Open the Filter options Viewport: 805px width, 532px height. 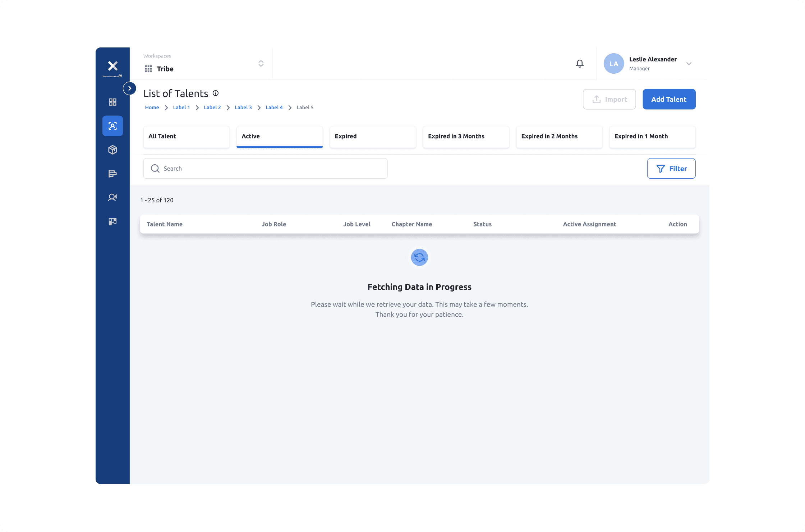pyautogui.click(x=671, y=169)
